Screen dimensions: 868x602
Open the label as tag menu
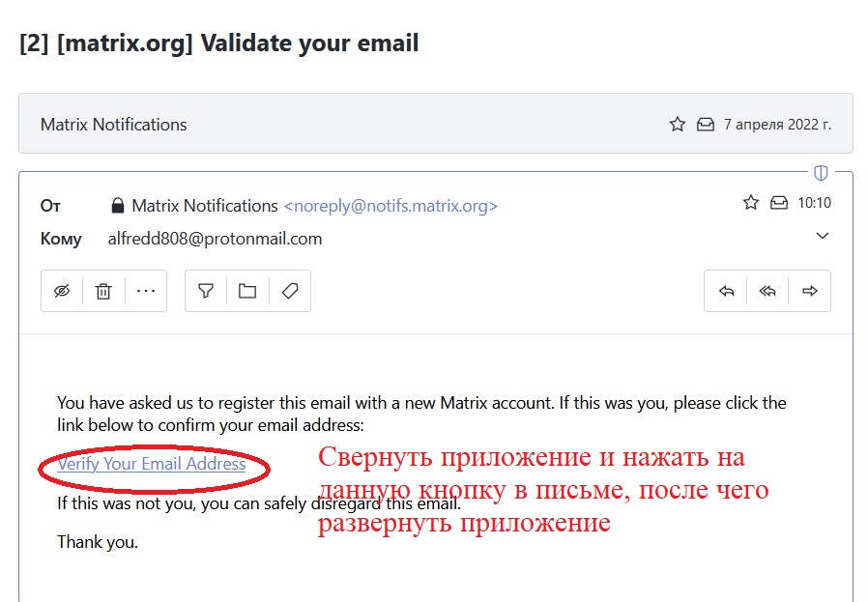[x=289, y=291]
